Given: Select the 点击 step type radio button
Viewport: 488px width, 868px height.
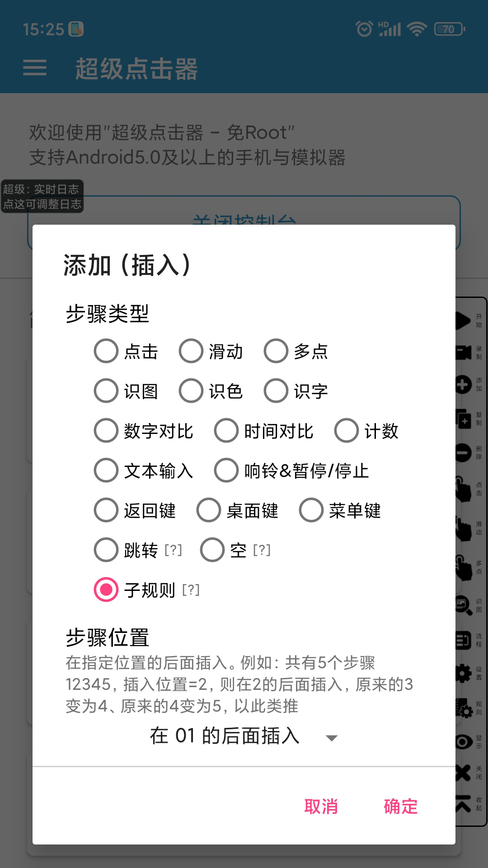Looking at the screenshot, I should coord(106,352).
